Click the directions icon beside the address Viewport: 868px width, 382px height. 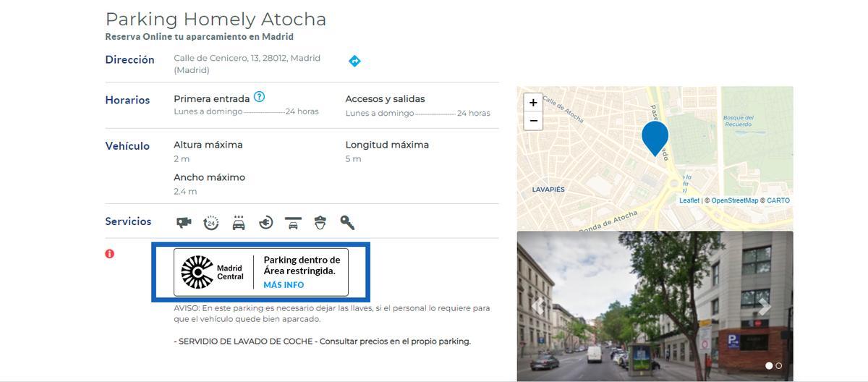354,61
